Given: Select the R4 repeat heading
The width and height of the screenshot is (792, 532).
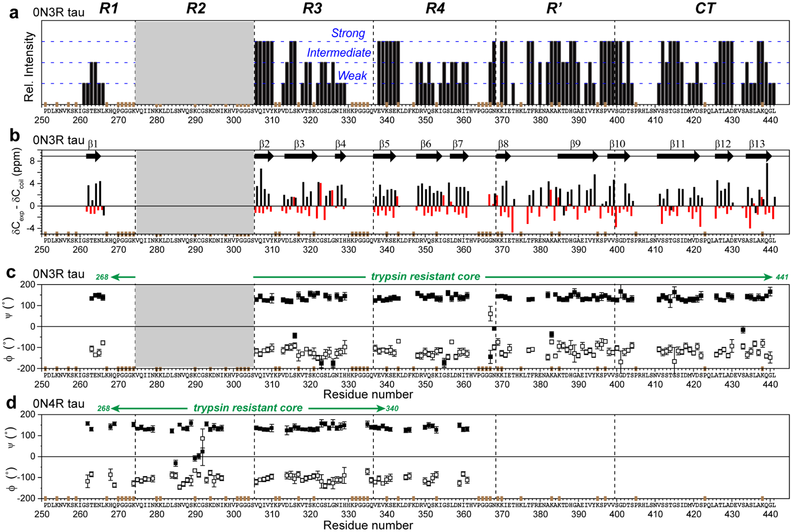Looking at the screenshot, I should [435, 8].
